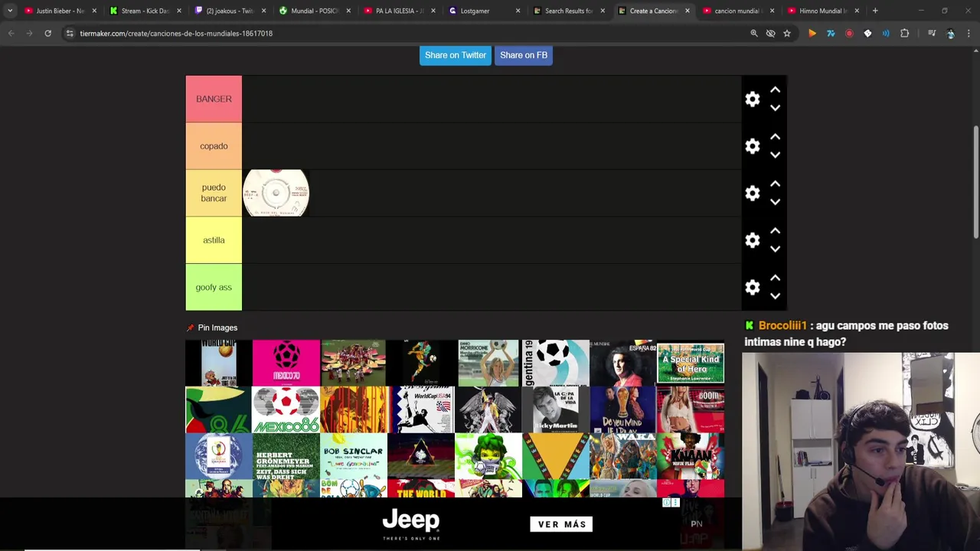
Task: Move the astilla tier row down
Action: tap(775, 249)
